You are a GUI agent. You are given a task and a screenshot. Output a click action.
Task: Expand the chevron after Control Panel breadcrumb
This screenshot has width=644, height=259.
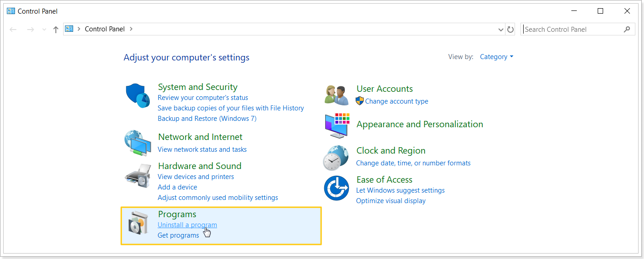coord(131,29)
